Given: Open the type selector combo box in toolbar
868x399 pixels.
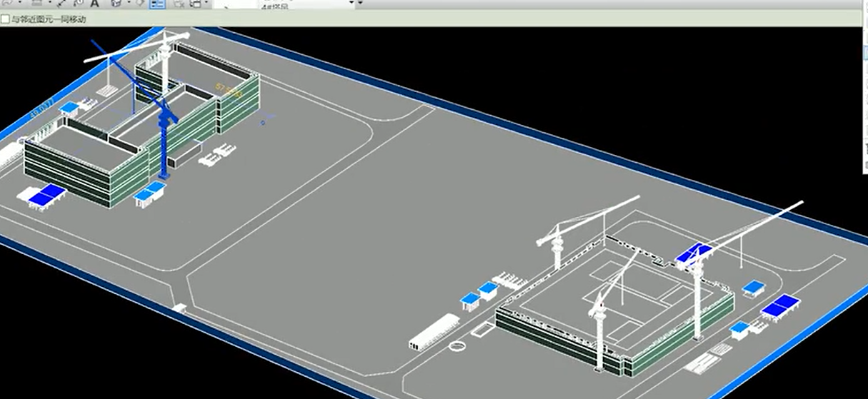Looking at the screenshot, I should [309, 4].
